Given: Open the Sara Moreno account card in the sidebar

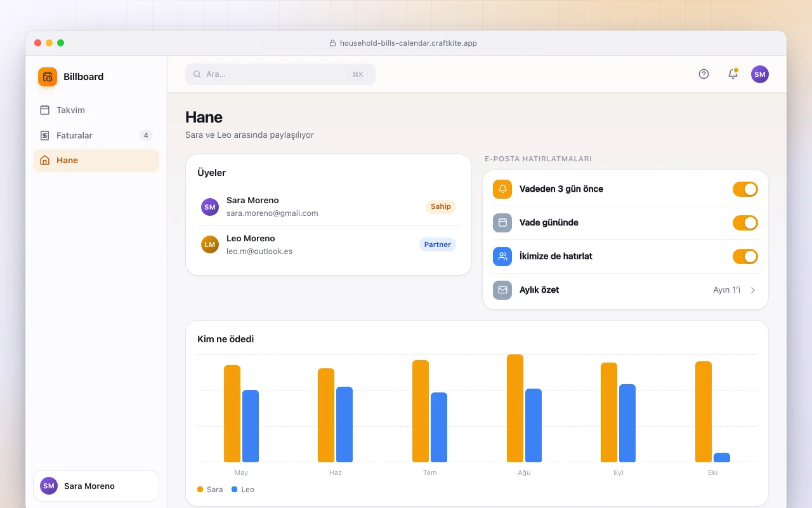Looking at the screenshot, I should 96,486.
